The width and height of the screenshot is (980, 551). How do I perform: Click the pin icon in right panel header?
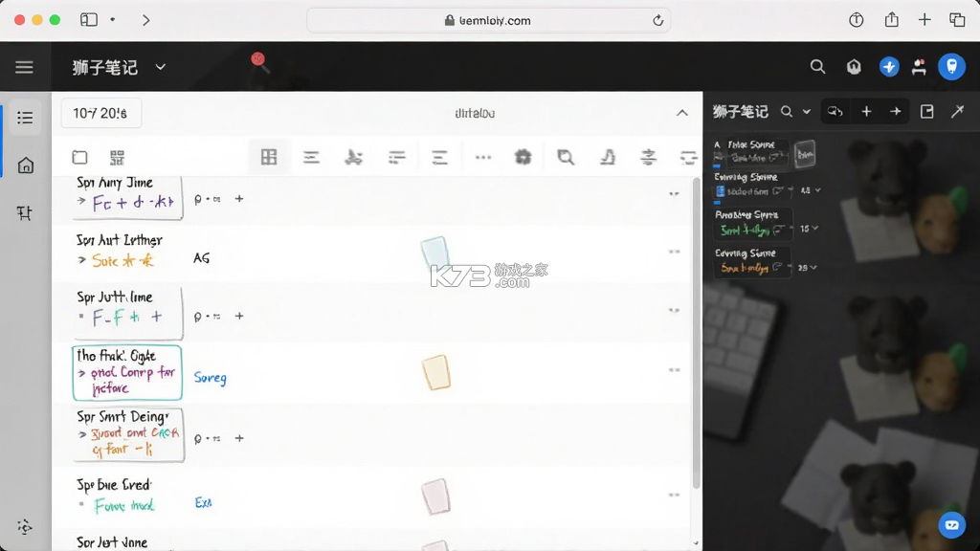pos(957,112)
